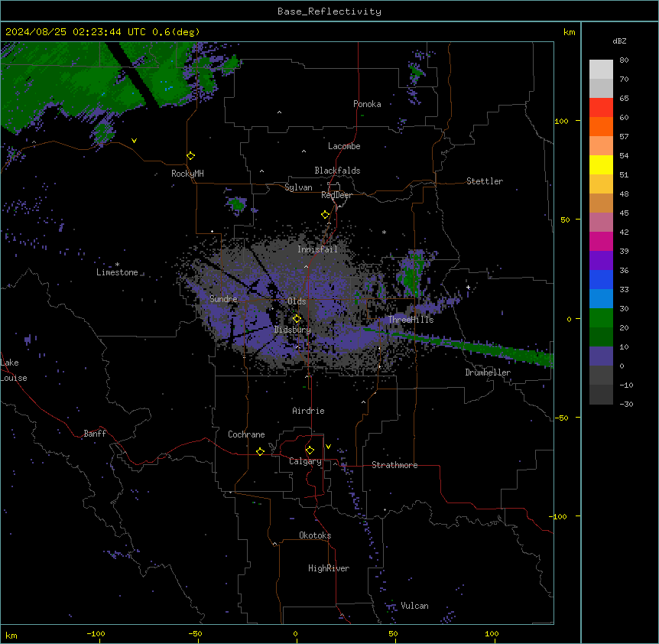The height and width of the screenshot is (644, 659).
Task: Click the km unit label at bottom left
Action: [x=11, y=635]
